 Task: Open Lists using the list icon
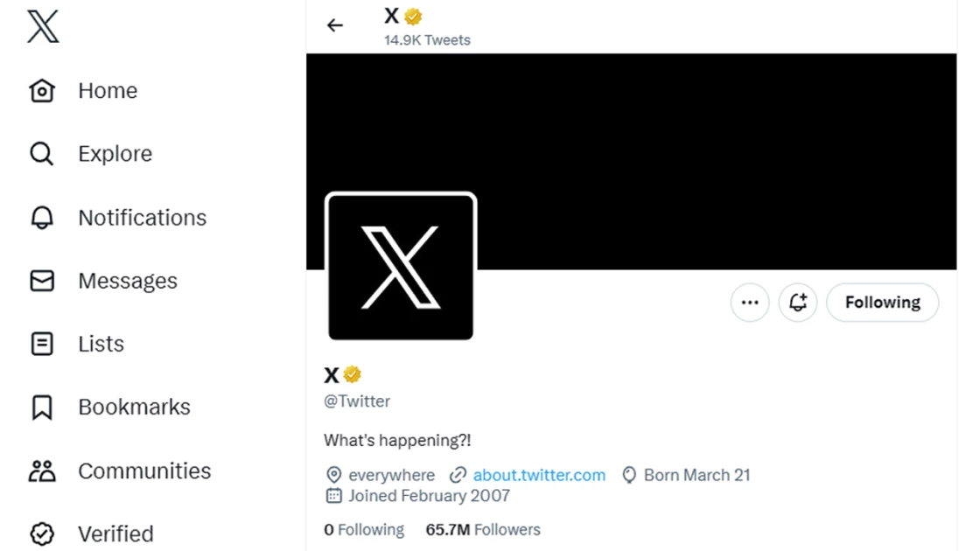pyautogui.click(x=41, y=343)
